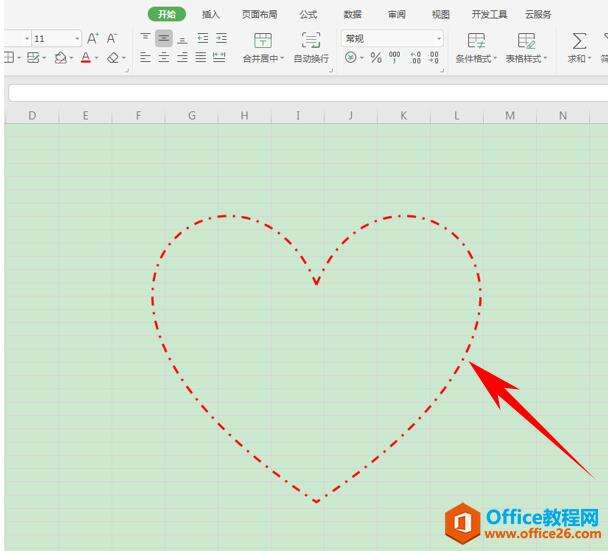Click the font color A icon
The image size is (608, 551).
point(86,58)
